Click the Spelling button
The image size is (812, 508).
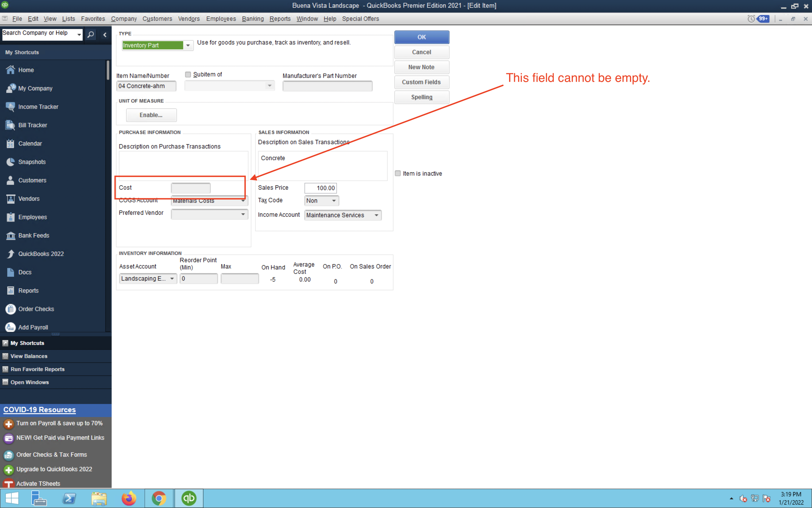pyautogui.click(x=421, y=97)
